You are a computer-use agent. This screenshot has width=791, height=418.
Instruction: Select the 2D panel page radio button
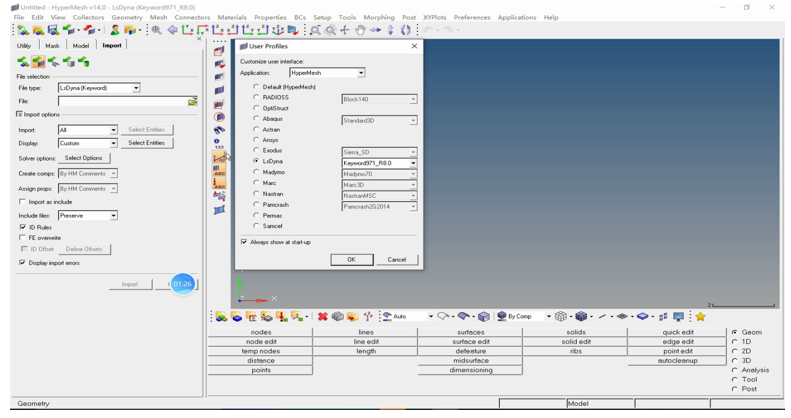(734, 351)
